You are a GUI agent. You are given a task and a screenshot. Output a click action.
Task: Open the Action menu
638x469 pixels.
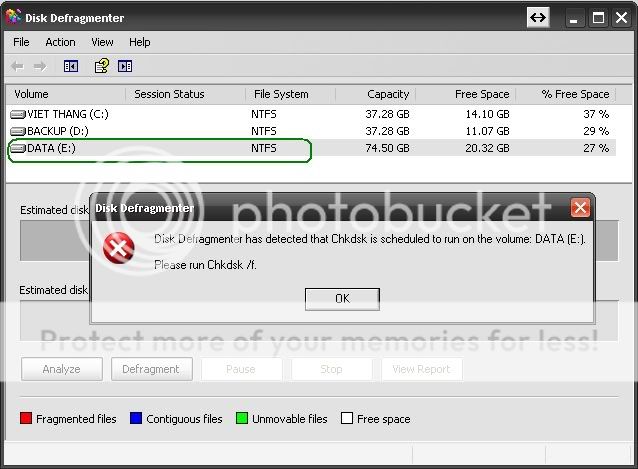click(x=60, y=42)
